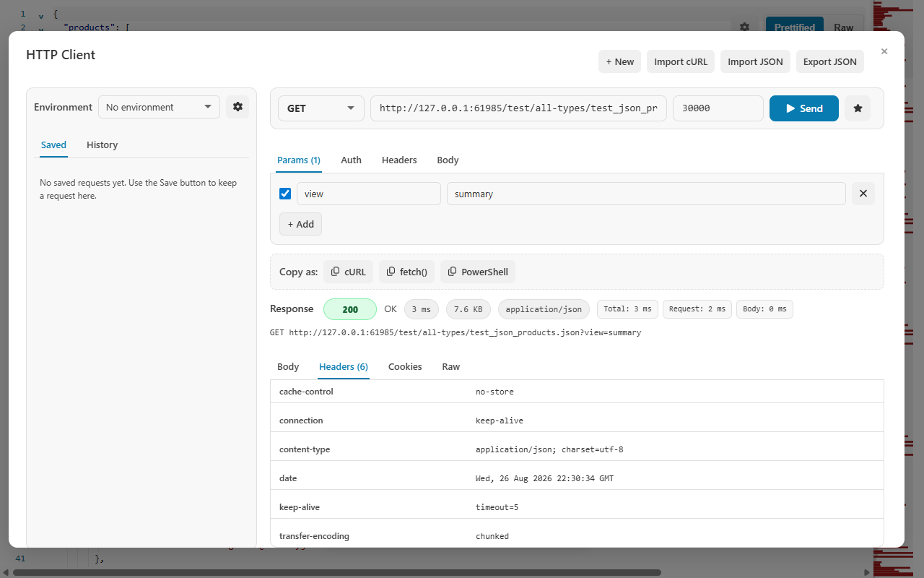924x578 pixels.
Task: Open the request Headers tab
Action: 399,160
